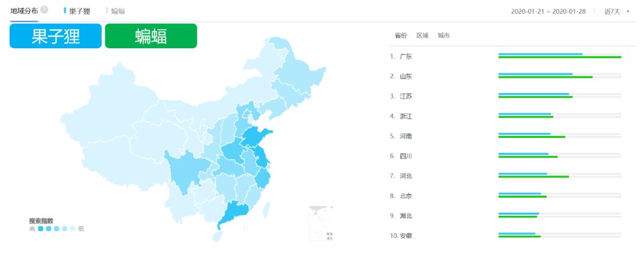Click the lightest 搜索指数 legend swatch

(72, 228)
